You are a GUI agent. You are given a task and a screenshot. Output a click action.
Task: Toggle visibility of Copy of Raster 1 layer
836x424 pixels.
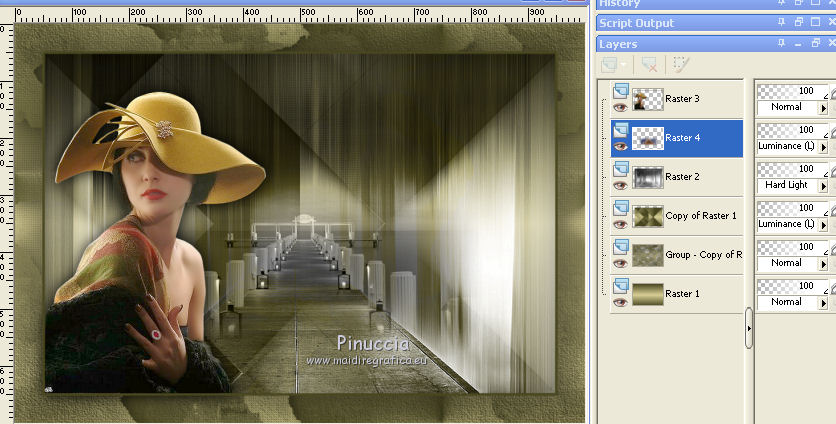(x=620, y=224)
